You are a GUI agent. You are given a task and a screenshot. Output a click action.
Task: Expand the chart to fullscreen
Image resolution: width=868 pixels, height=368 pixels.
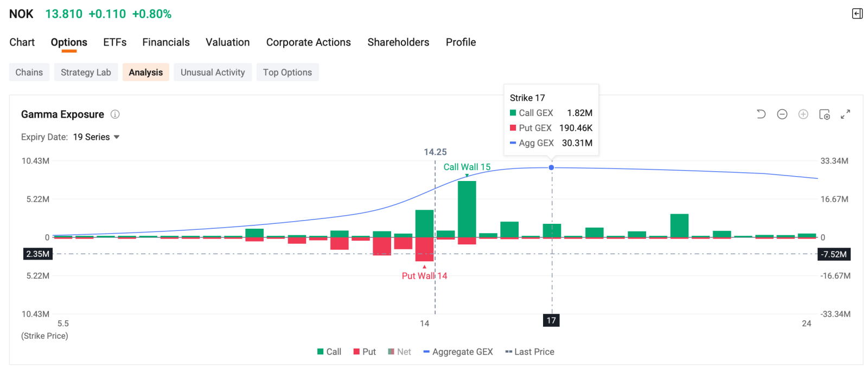click(x=845, y=114)
